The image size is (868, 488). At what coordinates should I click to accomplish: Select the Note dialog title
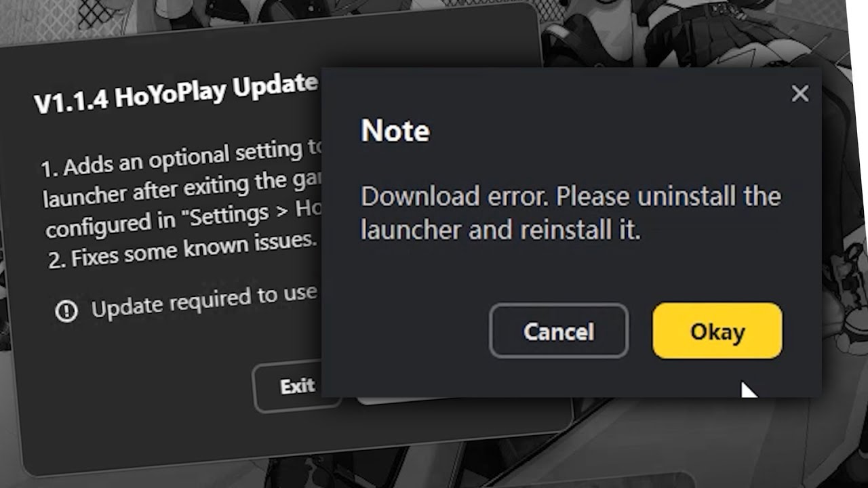[395, 130]
